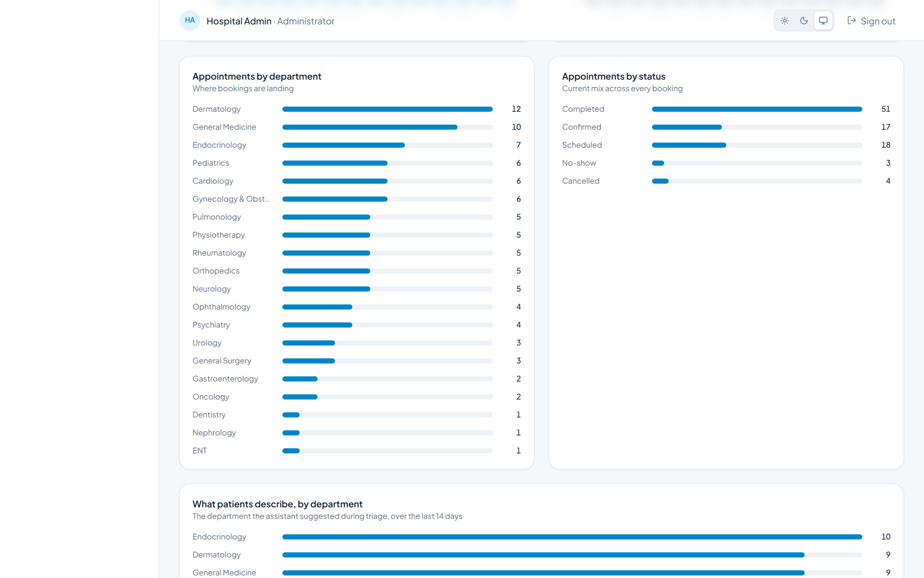Select system theme monitor icon
This screenshot has width=924, height=578.
pyautogui.click(x=823, y=21)
